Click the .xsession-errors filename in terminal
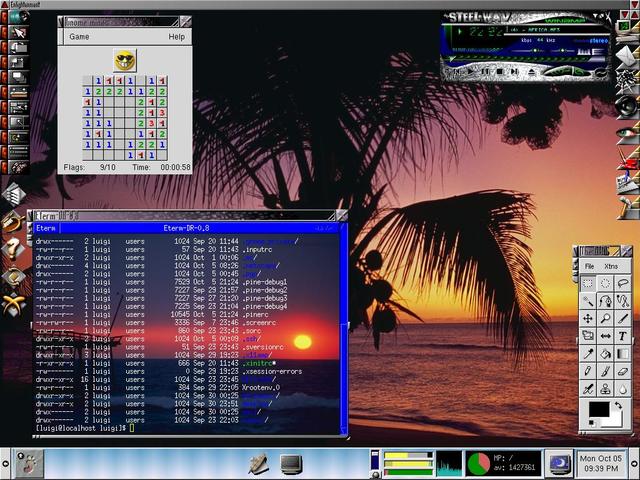640x480 pixels. (x=272, y=371)
